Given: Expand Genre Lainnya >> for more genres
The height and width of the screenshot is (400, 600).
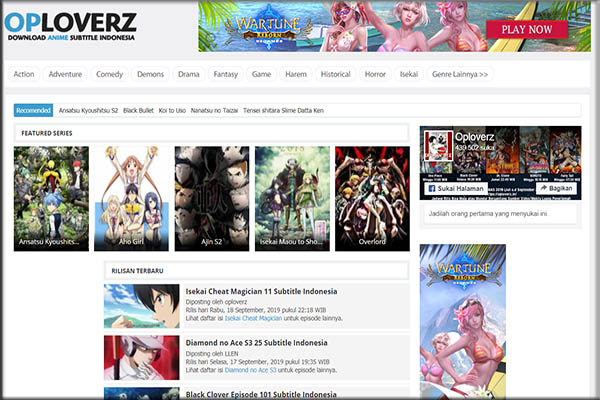Looking at the screenshot, I should pyautogui.click(x=460, y=74).
